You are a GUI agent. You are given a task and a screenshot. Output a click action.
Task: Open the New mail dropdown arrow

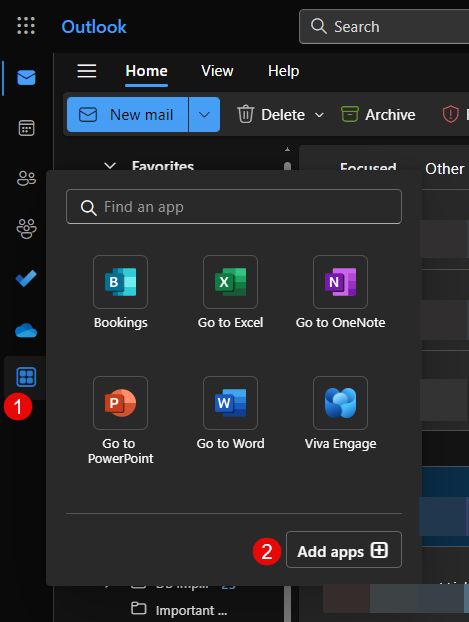click(204, 115)
